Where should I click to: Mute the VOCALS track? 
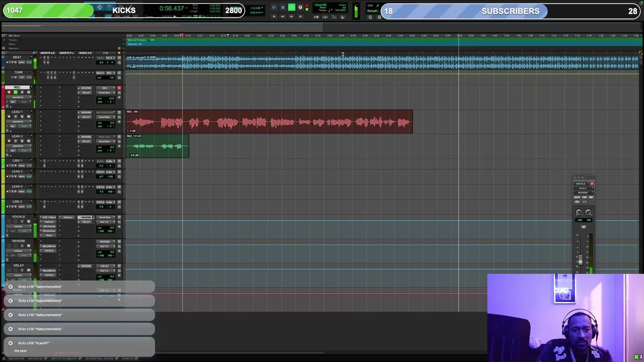pyautogui.click(x=29, y=221)
